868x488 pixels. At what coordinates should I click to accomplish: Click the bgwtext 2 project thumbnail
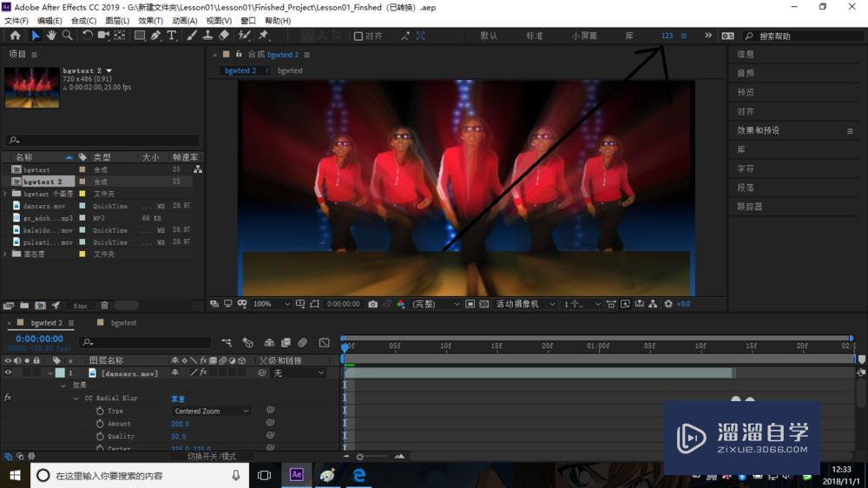pyautogui.click(x=32, y=88)
